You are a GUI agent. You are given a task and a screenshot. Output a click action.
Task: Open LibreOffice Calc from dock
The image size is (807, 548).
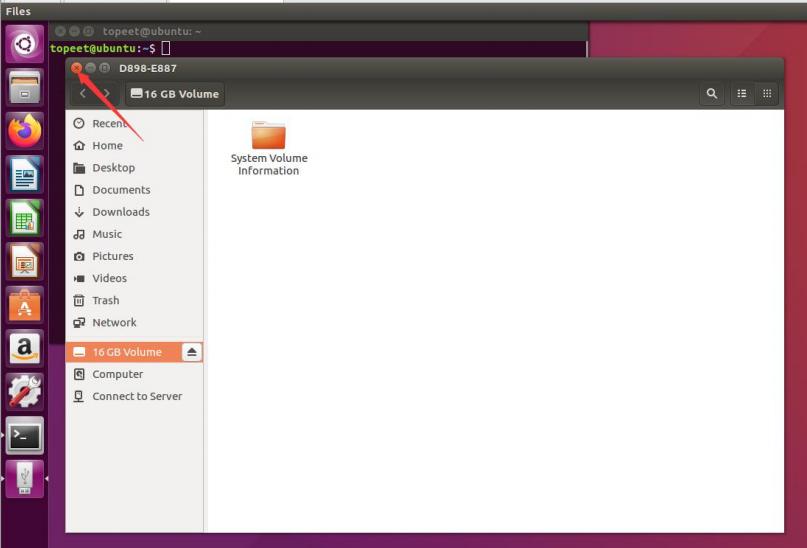click(x=24, y=218)
